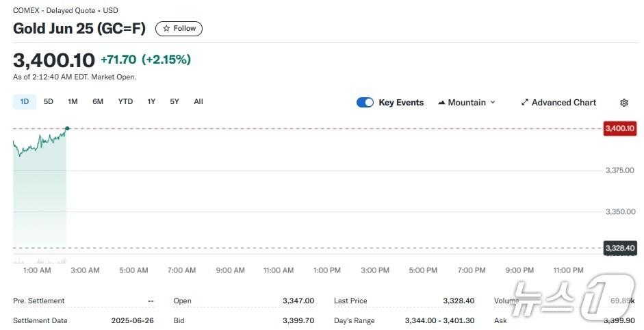Image resolution: width=644 pixels, height=330 pixels.
Task: Select the 1D time range tab
Action: click(x=25, y=102)
